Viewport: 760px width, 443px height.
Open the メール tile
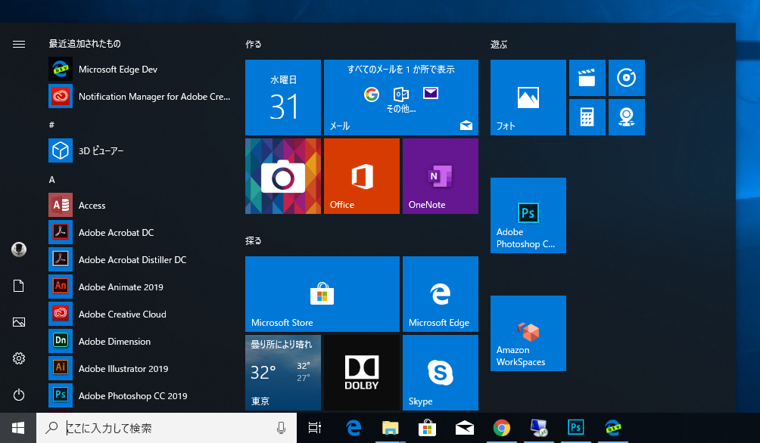pos(401,97)
